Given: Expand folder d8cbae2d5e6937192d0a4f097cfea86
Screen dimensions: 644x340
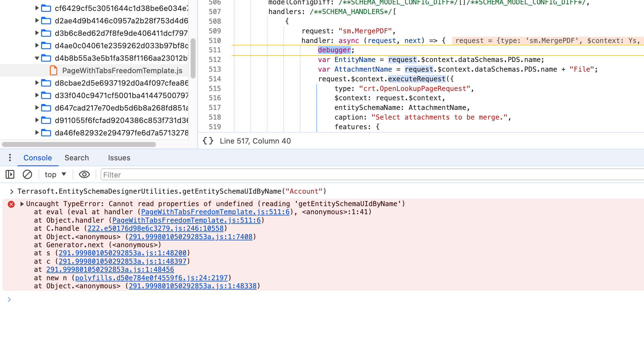Looking at the screenshot, I should pos(37,83).
